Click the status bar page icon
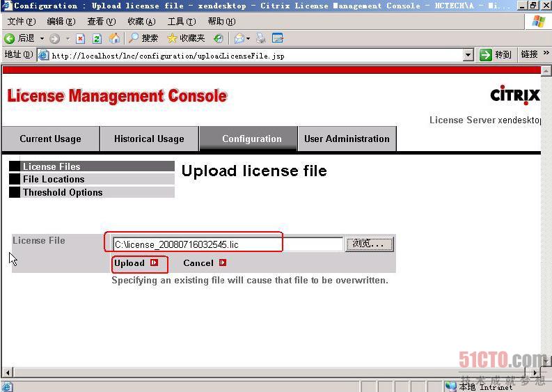 [8, 386]
